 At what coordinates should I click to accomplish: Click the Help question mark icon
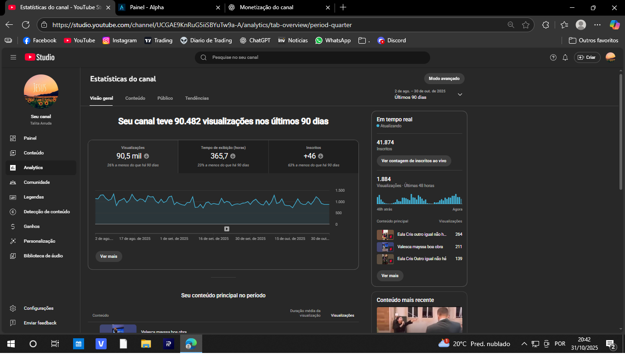(553, 57)
